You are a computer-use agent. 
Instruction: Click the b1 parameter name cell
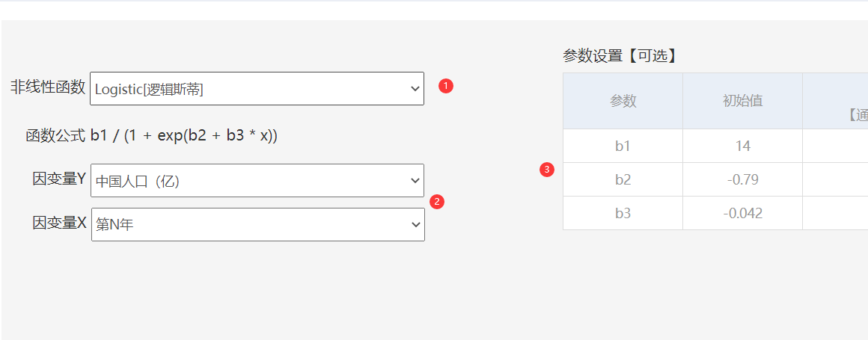coord(623,146)
